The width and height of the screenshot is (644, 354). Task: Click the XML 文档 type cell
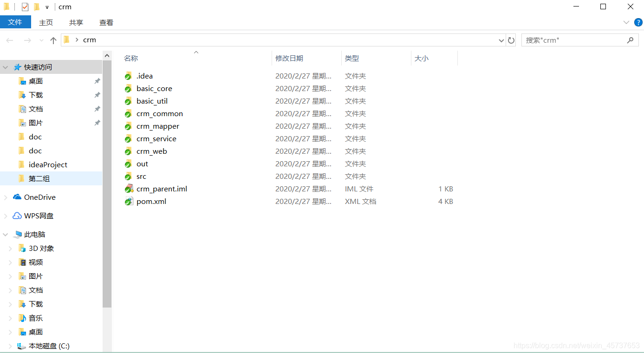(360, 202)
